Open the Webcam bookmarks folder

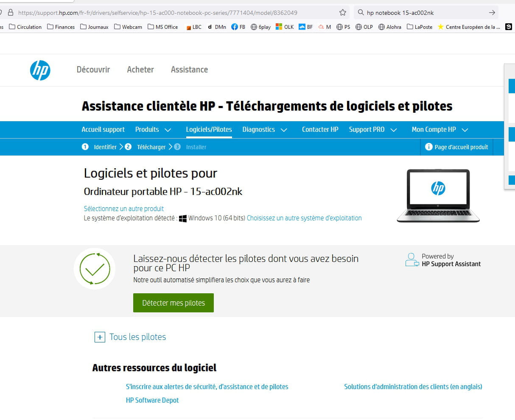128,27
